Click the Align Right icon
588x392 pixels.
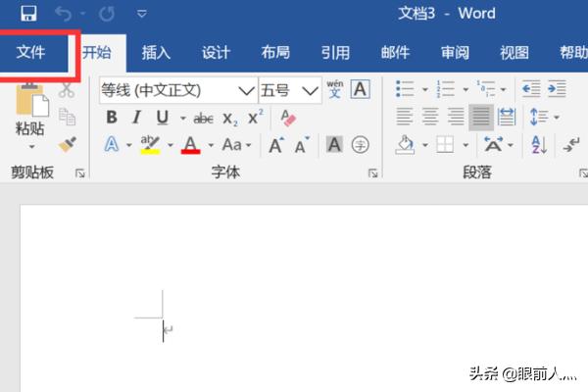(x=456, y=117)
